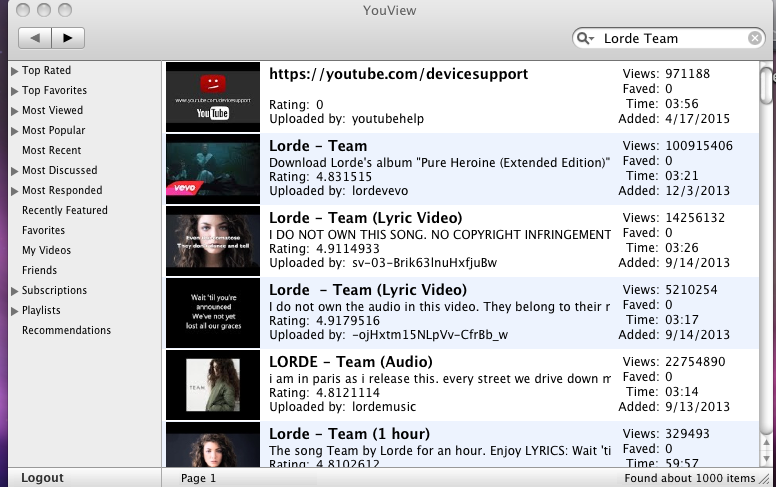Click the window resize grip corner

tap(765, 478)
